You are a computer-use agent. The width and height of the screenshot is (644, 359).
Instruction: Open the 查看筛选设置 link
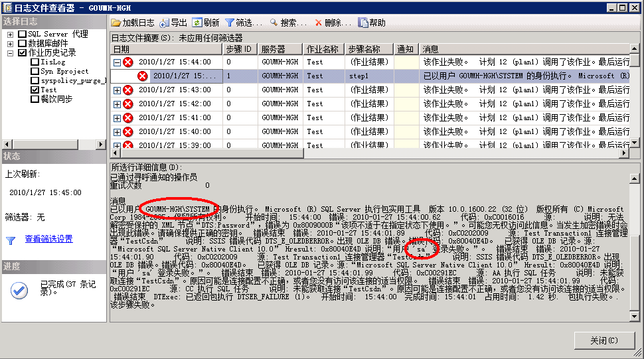[x=49, y=239]
